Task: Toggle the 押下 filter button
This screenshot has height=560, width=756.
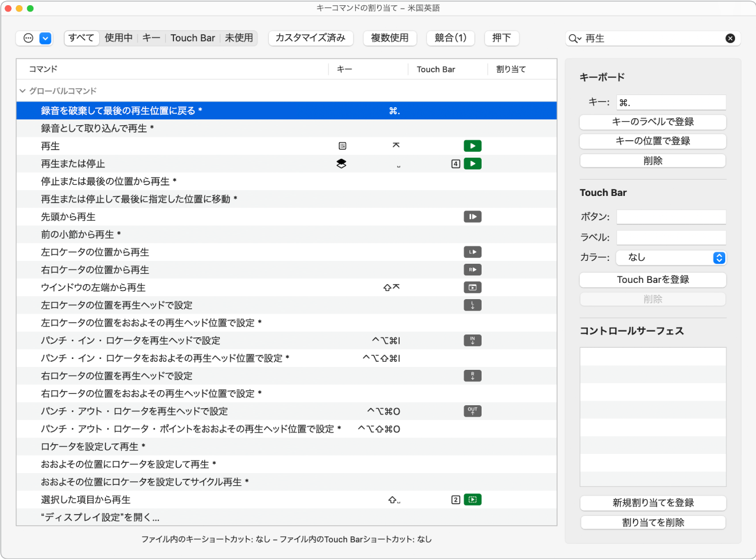Action: [501, 38]
